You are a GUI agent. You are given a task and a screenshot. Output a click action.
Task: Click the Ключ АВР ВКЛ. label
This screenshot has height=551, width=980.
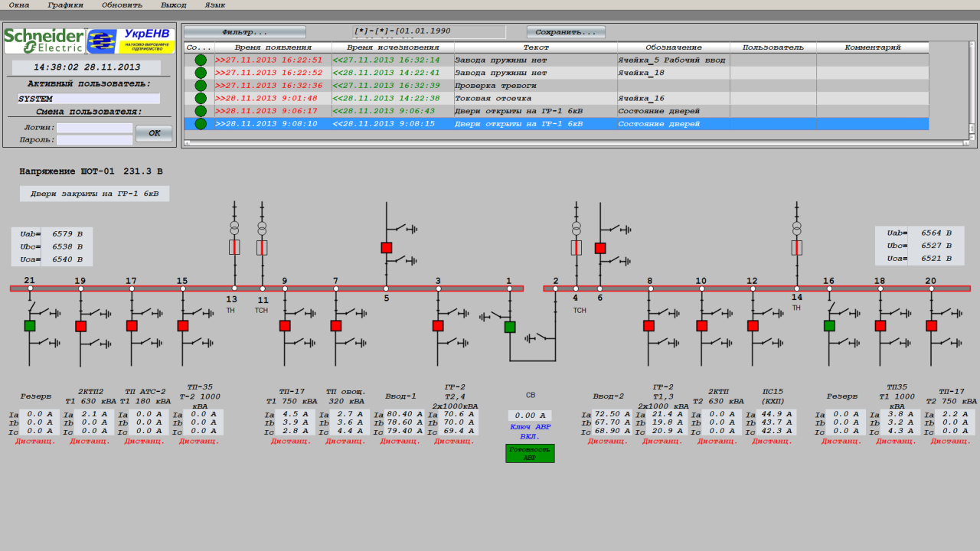530,432
